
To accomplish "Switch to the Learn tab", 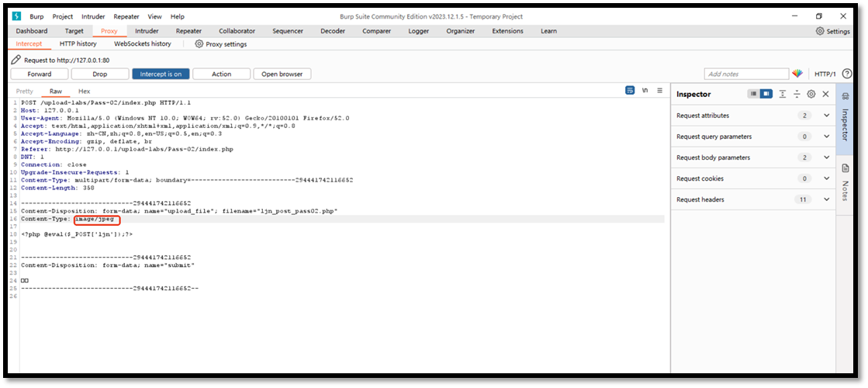I will [x=548, y=31].
